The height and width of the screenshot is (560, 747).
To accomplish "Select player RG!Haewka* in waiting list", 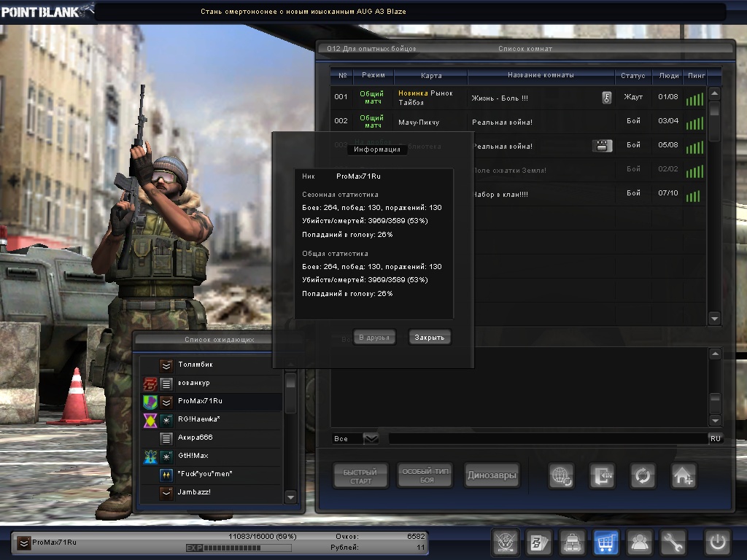I will click(x=212, y=420).
